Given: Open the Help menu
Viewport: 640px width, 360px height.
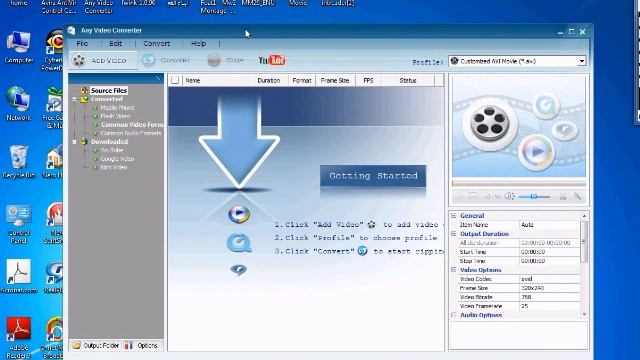Looking at the screenshot, I should tap(199, 43).
